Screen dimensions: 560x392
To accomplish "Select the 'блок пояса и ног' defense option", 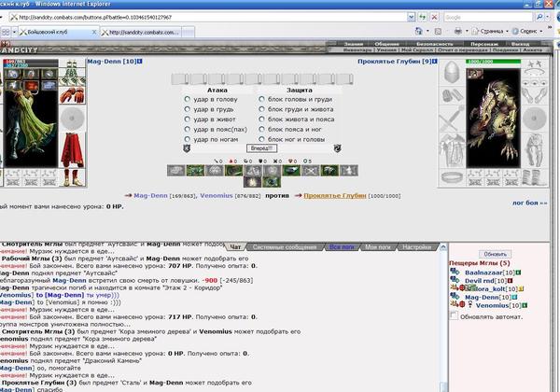I will click(x=261, y=129).
